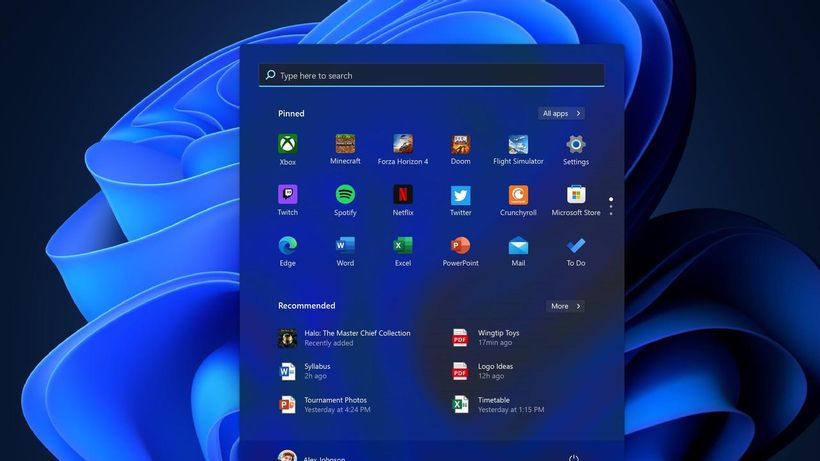Open the To Do app
The width and height of the screenshot is (820, 461).
pyautogui.click(x=576, y=251)
